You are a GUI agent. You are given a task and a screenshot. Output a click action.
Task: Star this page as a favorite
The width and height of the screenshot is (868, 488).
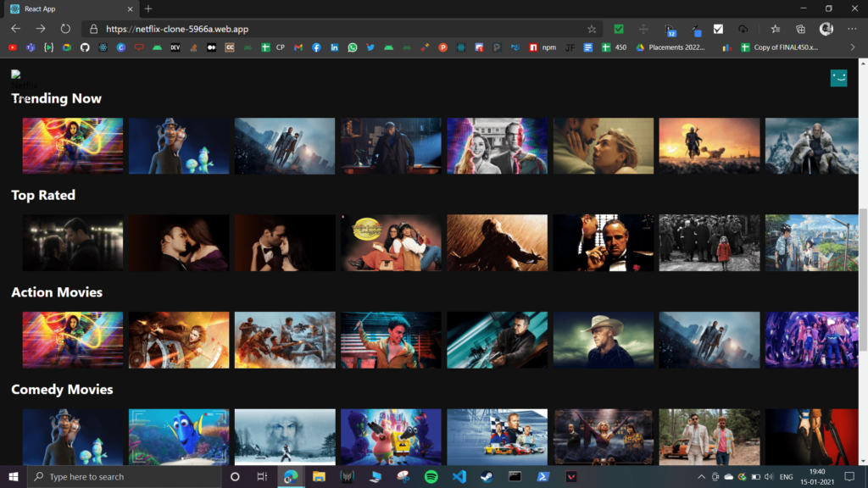[x=592, y=28]
